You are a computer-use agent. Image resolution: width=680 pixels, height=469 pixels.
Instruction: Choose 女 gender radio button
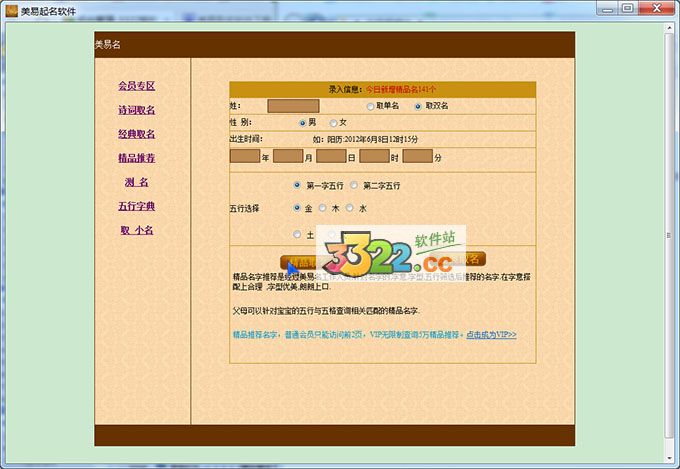(333, 123)
